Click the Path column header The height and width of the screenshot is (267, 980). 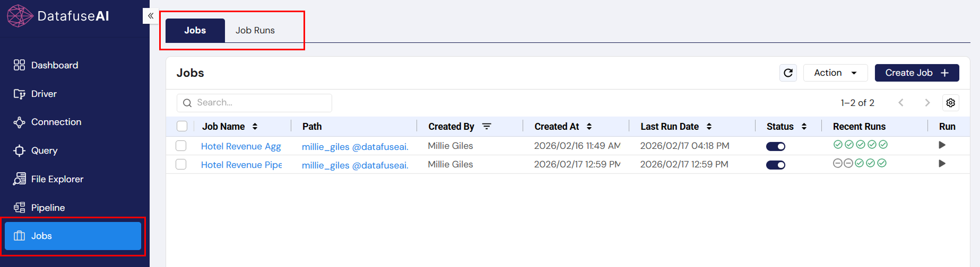click(312, 127)
